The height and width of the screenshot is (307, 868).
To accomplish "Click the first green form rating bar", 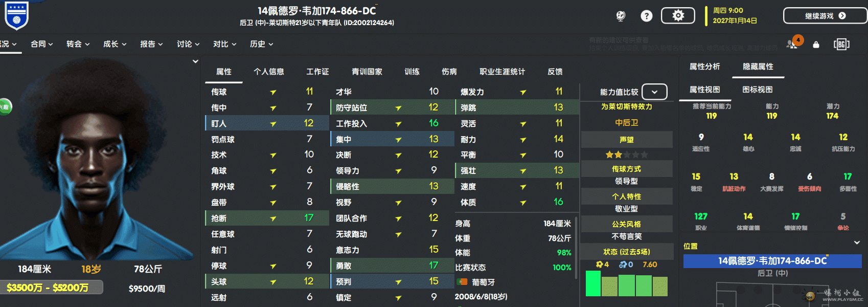I will pyautogui.click(x=593, y=283).
